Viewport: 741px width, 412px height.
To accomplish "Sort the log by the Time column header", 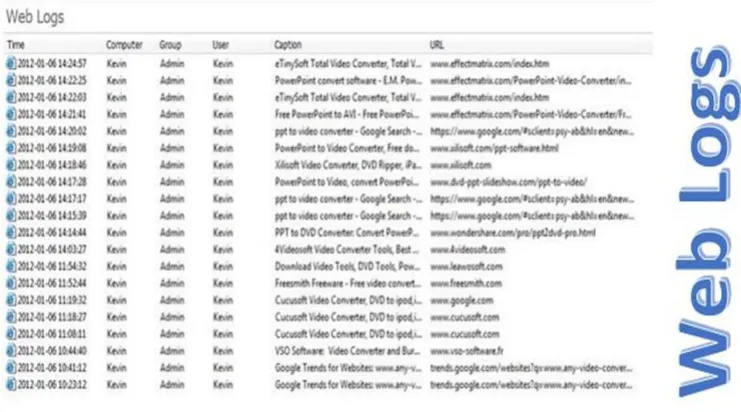I will click(16, 45).
